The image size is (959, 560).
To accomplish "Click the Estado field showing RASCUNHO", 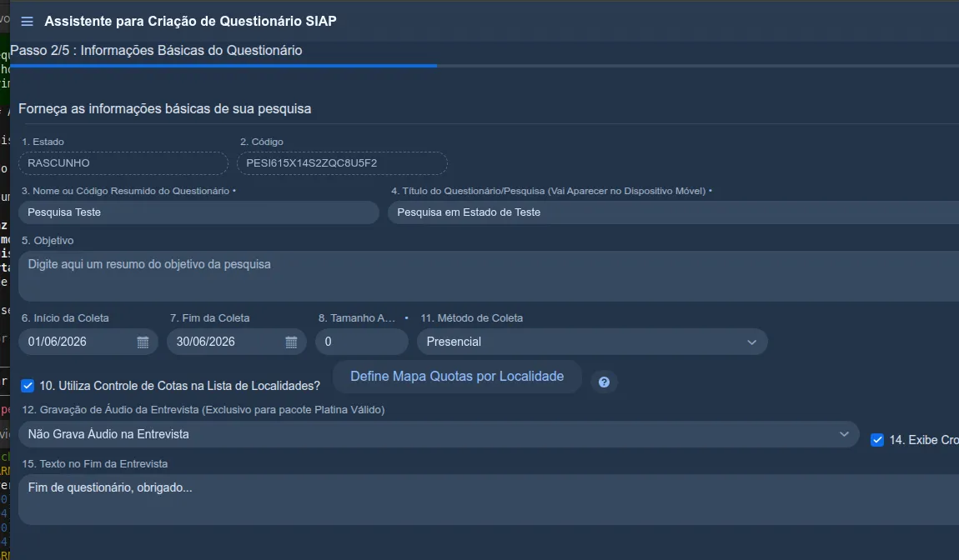I will (x=123, y=163).
